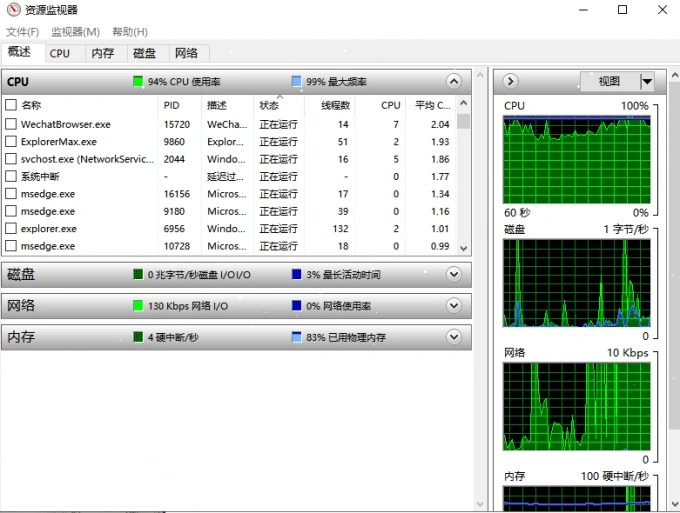
Task: Check the WechatBrowser.exe process checkbox
Action: (11, 124)
